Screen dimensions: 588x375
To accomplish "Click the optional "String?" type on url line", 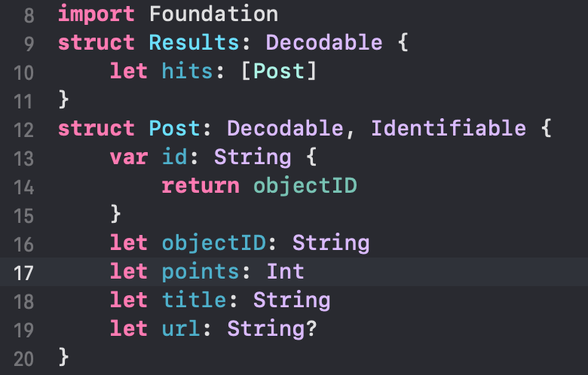I will 272,328.
